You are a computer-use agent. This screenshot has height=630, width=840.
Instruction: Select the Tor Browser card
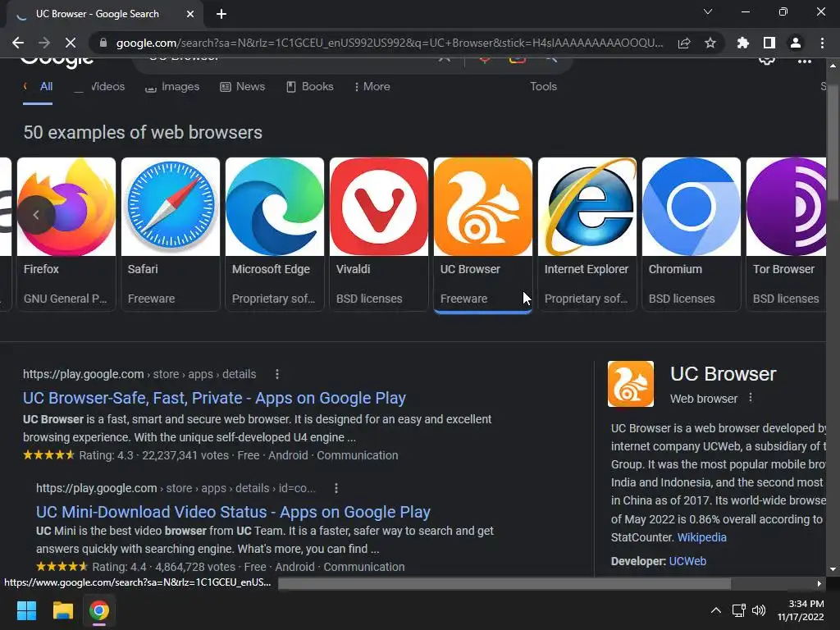[x=787, y=234]
